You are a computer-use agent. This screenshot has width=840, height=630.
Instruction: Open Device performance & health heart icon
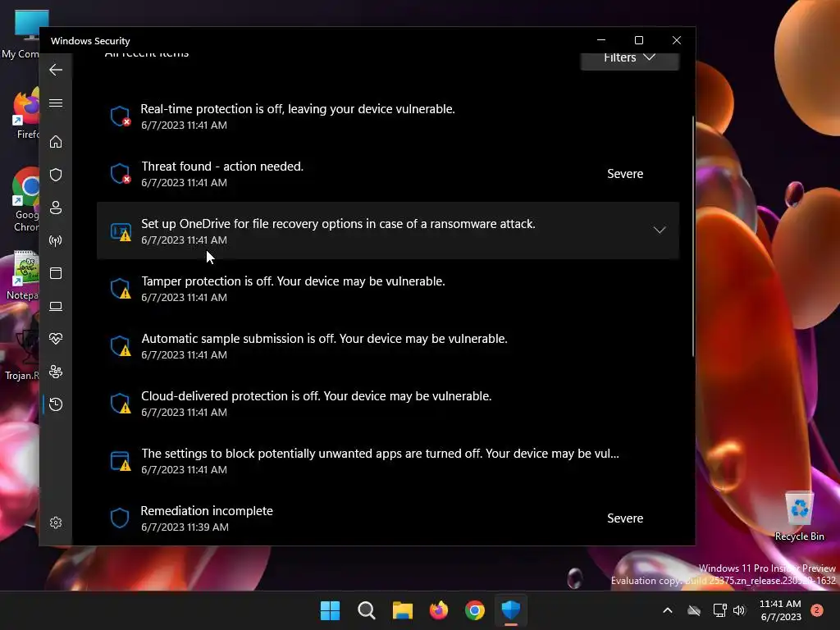(56, 339)
